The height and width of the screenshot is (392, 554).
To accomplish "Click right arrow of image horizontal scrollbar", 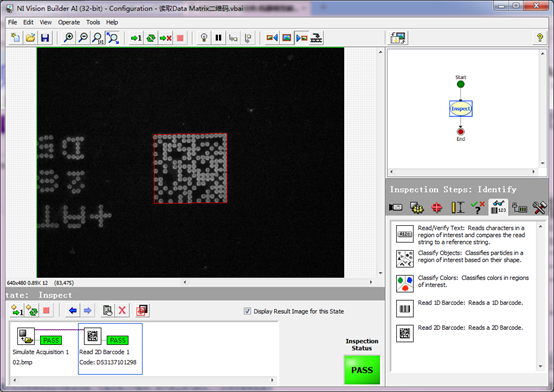I will [x=371, y=282].
